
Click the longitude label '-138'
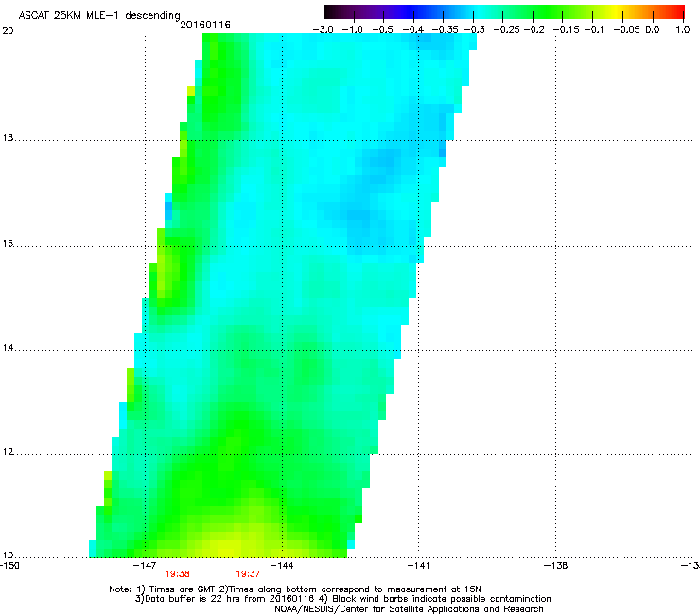[x=555, y=566]
